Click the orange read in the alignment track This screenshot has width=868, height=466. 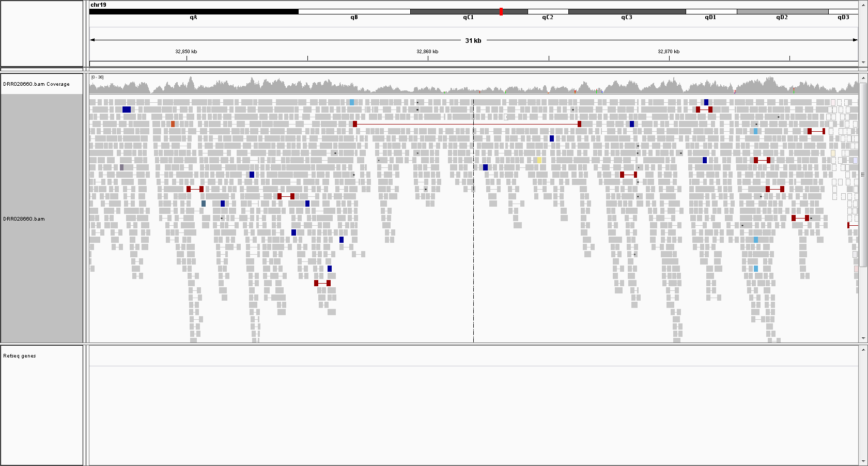[x=173, y=124]
